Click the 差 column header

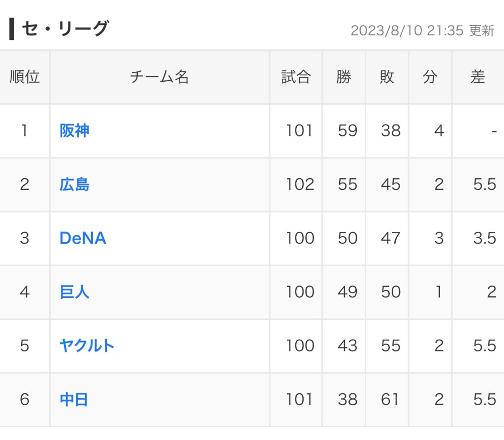coord(477,77)
